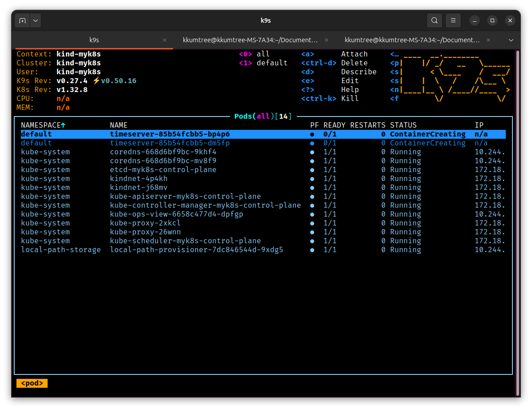Select pod kube-controller-manager-myk8s-control-plane
The width and height of the screenshot is (532, 410).
coord(263,205)
